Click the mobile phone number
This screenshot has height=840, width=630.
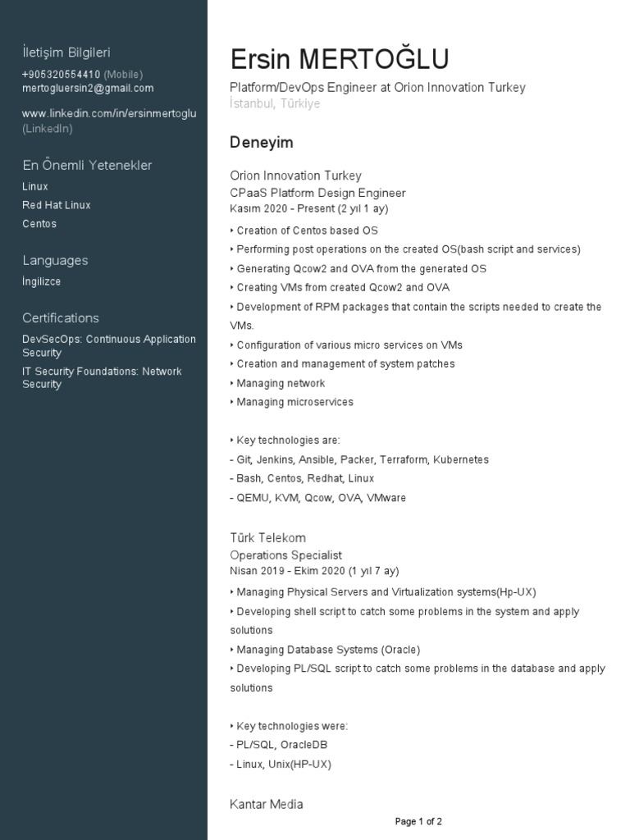[62, 75]
